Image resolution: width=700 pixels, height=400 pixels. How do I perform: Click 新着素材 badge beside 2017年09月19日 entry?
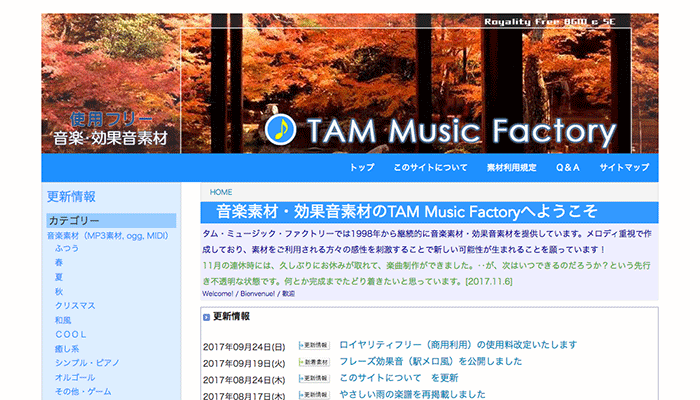click(314, 362)
